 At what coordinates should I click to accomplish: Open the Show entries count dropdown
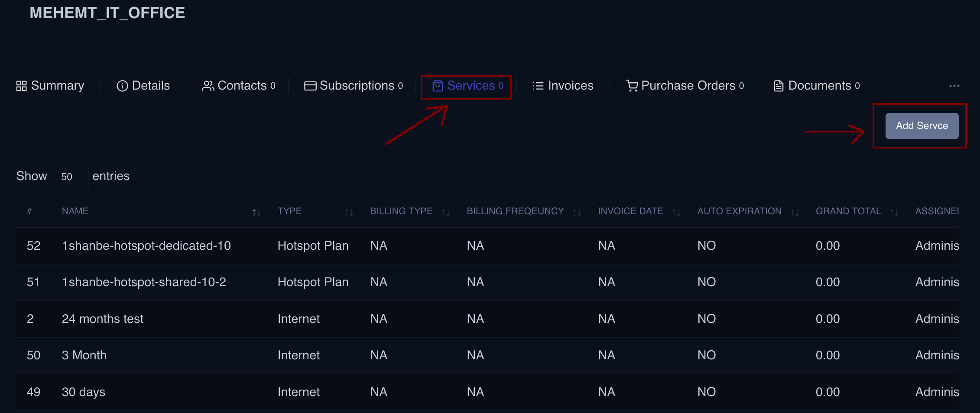(69, 177)
